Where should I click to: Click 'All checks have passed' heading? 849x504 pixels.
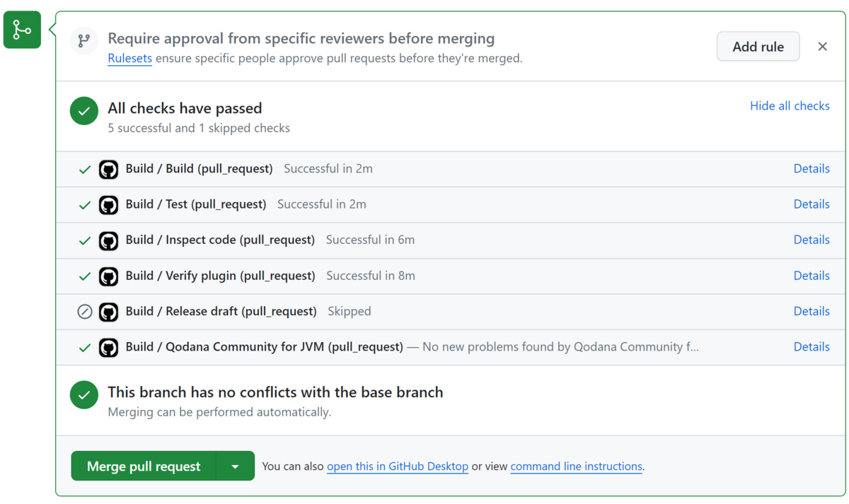185,108
